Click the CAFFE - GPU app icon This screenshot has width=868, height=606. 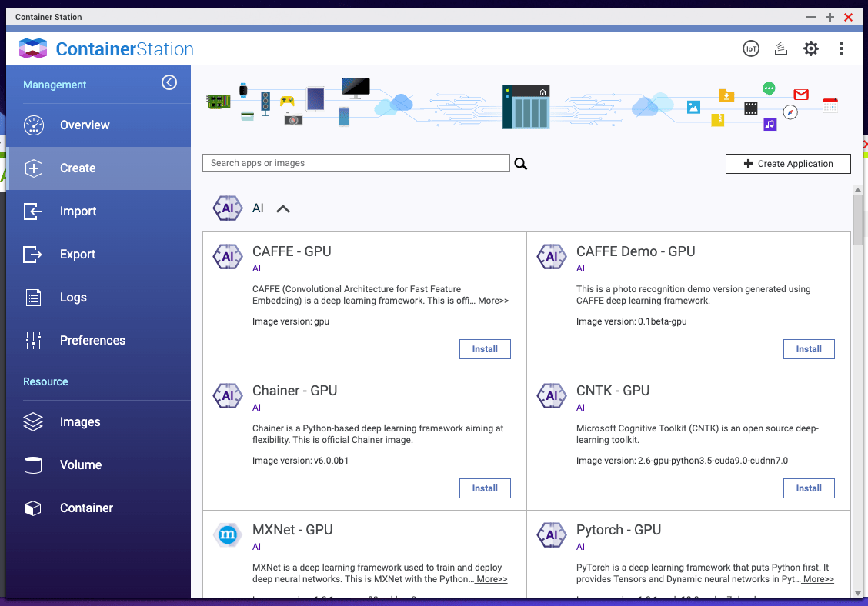(x=228, y=257)
